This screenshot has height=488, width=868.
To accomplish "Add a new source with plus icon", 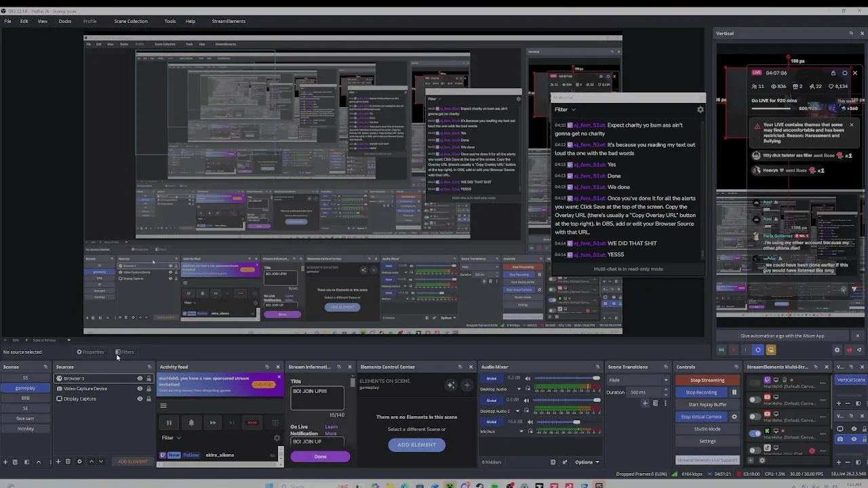I will click(58, 462).
